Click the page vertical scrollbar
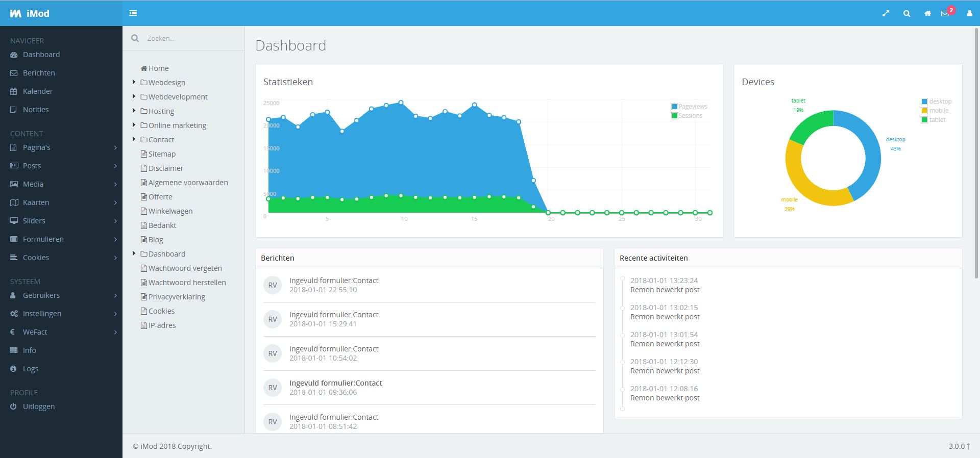This screenshot has height=458, width=980. [976, 153]
